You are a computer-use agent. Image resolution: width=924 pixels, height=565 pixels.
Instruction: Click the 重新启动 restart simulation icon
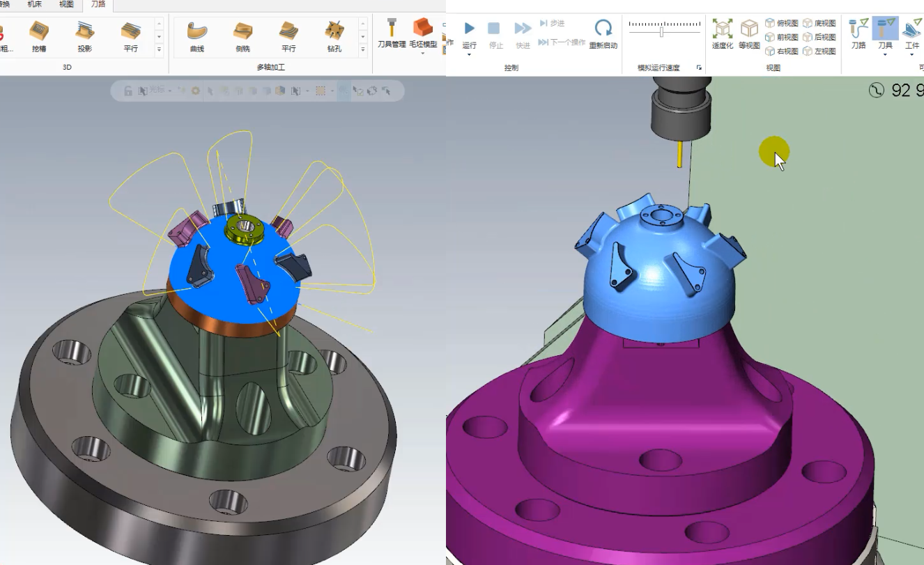(x=603, y=33)
